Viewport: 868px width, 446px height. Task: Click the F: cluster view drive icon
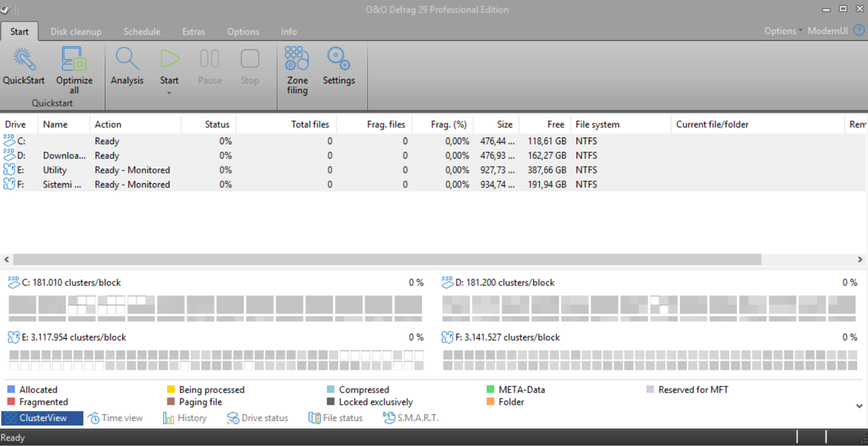447,336
